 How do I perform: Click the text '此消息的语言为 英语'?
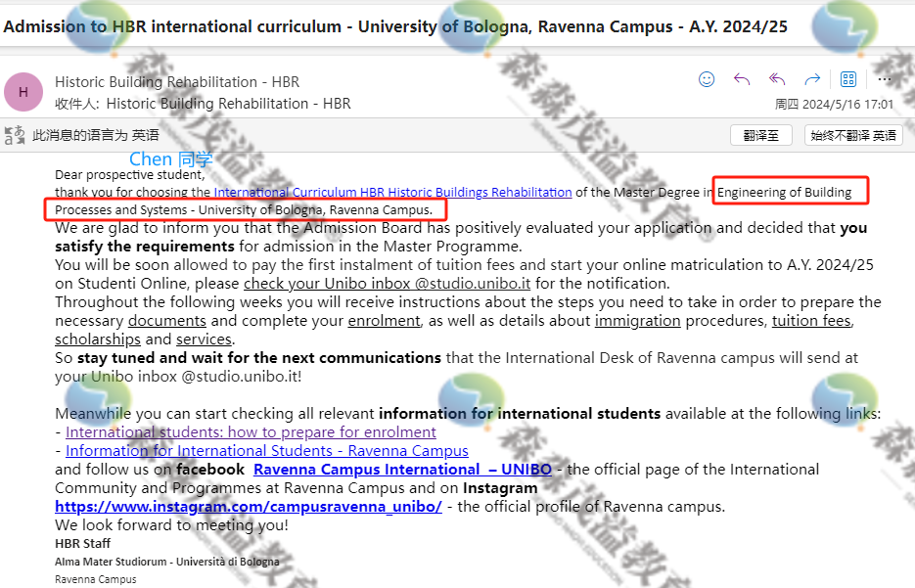(x=96, y=135)
